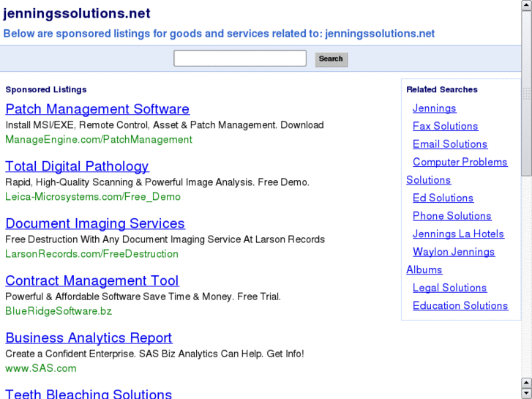
Task: Click the Free Destruction With Any description
Action: pos(165,239)
